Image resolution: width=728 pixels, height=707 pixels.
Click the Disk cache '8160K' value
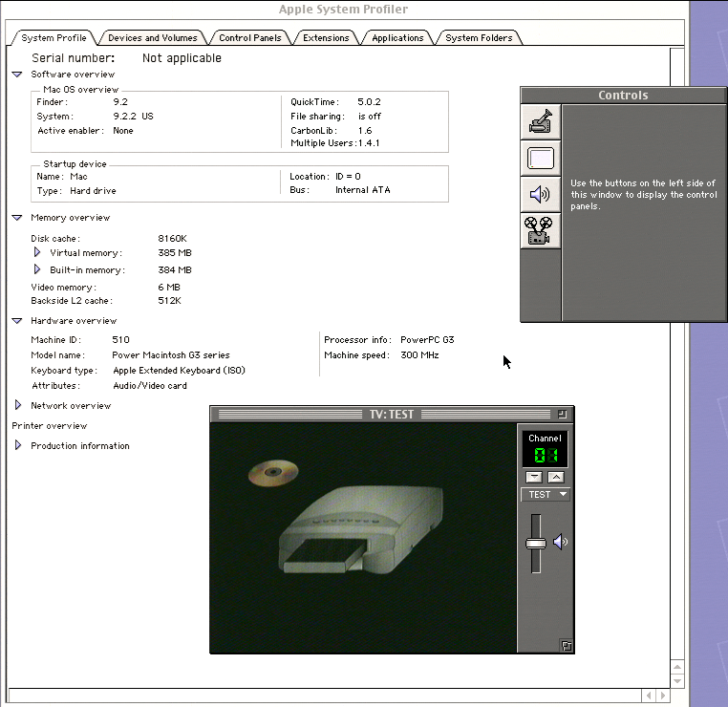point(172,238)
